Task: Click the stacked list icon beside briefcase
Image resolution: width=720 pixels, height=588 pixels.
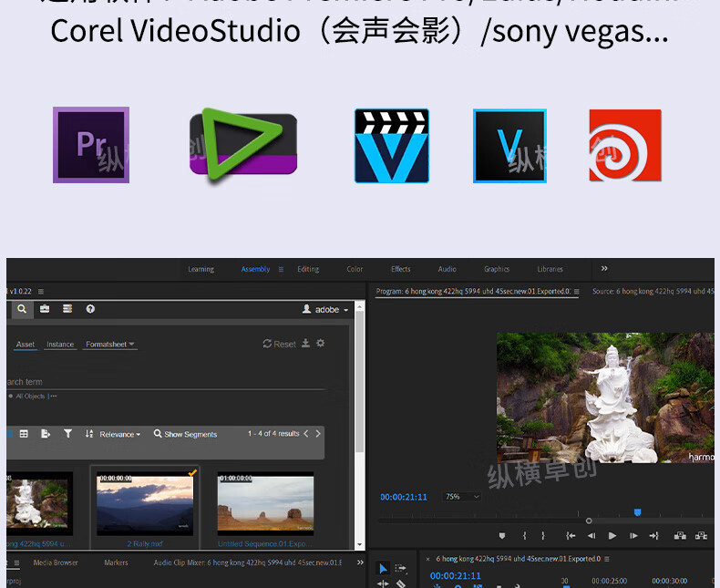Action: [x=67, y=309]
